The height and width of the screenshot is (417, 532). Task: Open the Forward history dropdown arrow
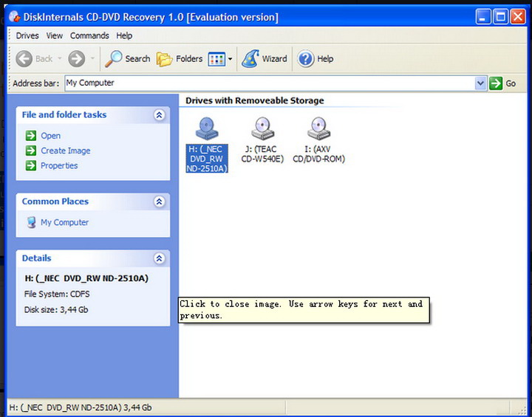(92, 58)
